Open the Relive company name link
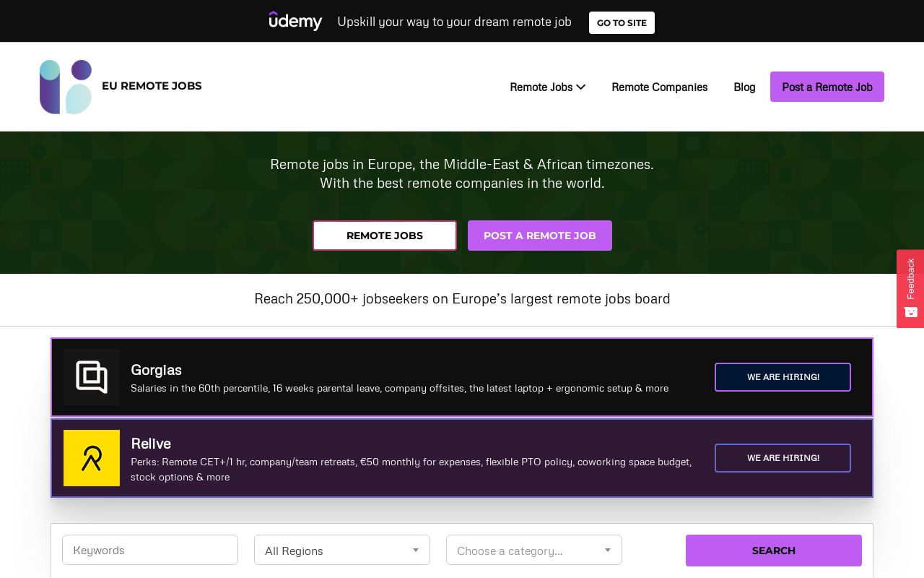This screenshot has height=578, width=924. (x=151, y=444)
